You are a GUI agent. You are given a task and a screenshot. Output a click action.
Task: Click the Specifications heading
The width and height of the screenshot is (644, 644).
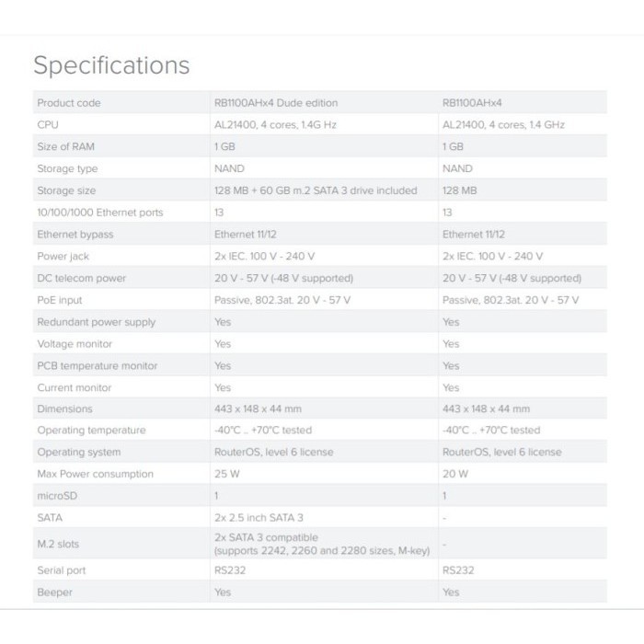coord(111,66)
